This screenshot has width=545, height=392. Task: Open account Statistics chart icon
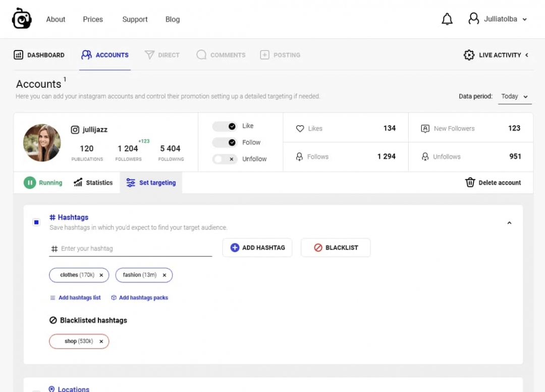[x=78, y=183]
